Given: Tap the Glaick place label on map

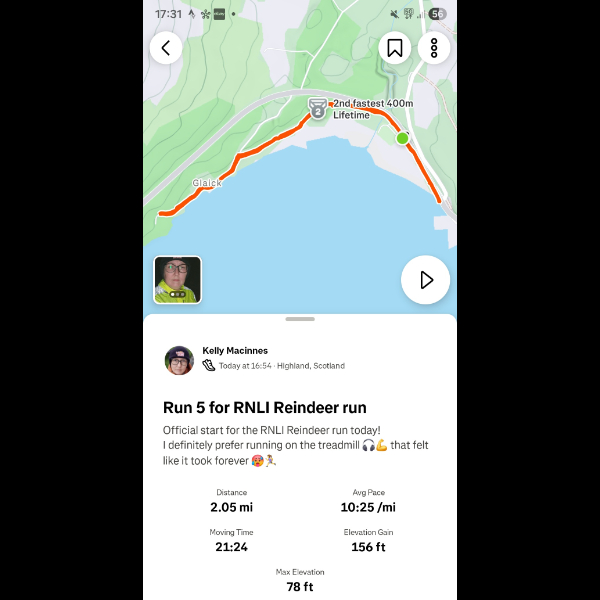Looking at the screenshot, I should [x=207, y=183].
